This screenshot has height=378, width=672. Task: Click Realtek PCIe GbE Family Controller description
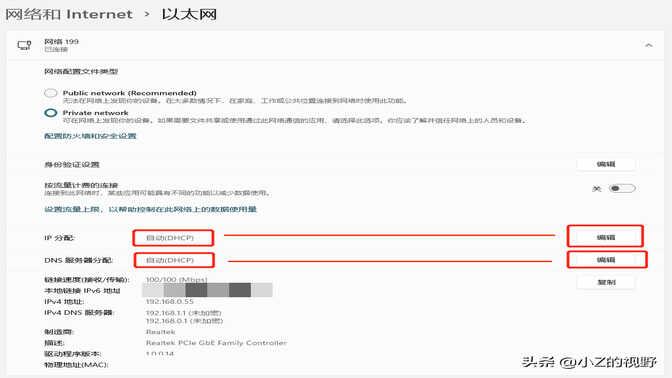(x=216, y=343)
